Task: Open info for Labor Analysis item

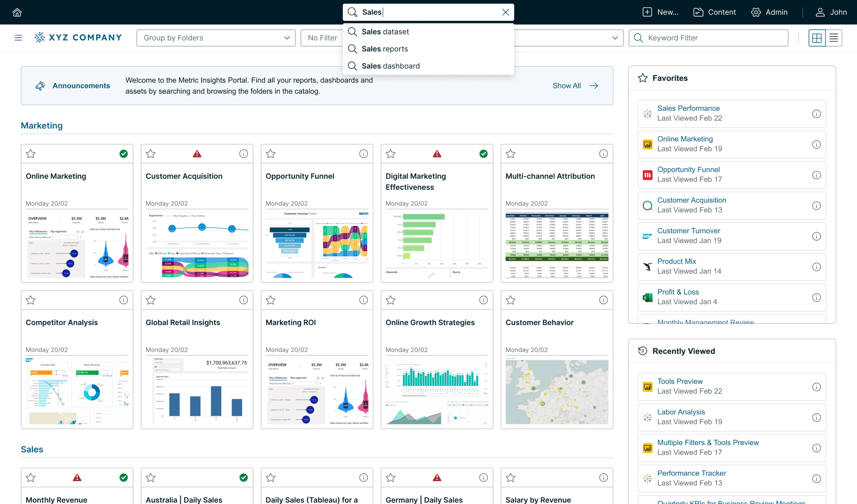Action: [816, 417]
